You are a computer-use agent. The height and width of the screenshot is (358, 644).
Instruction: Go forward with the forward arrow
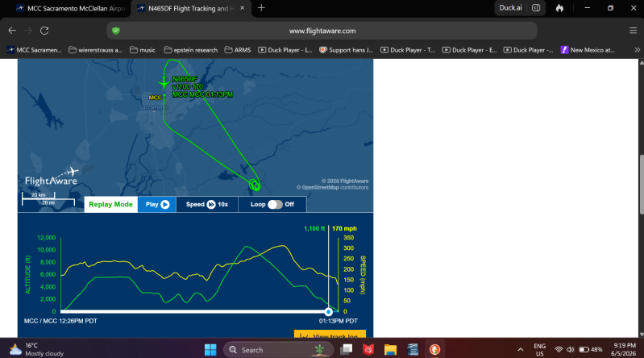28,31
